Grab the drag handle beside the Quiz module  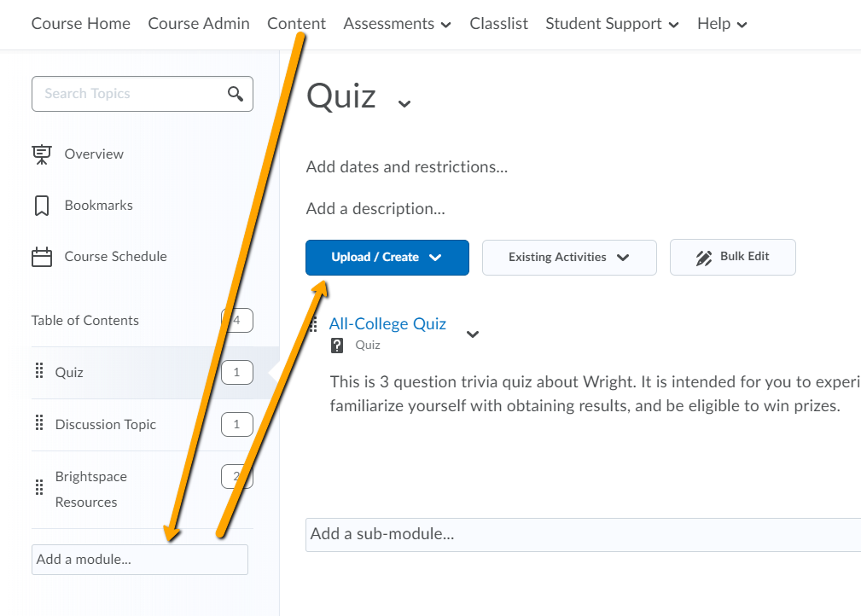(38, 372)
